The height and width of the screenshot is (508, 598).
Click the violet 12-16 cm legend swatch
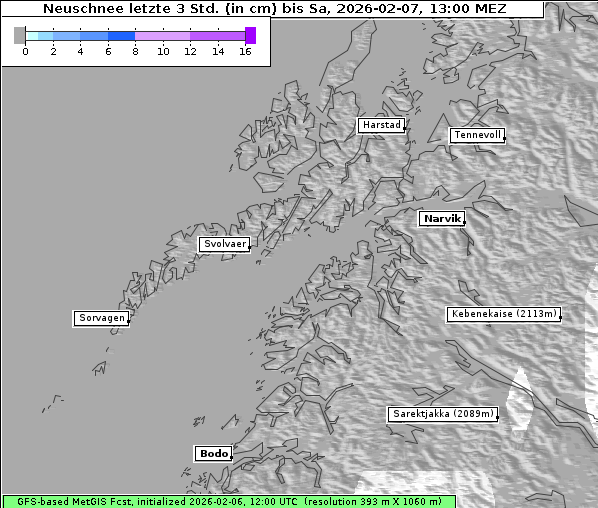tap(217, 36)
